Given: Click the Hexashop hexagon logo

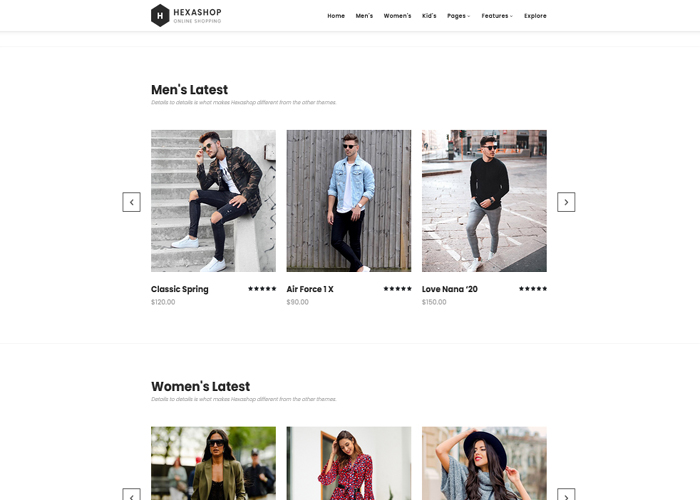Looking at the screenshot, I should [x=160, y=16].
